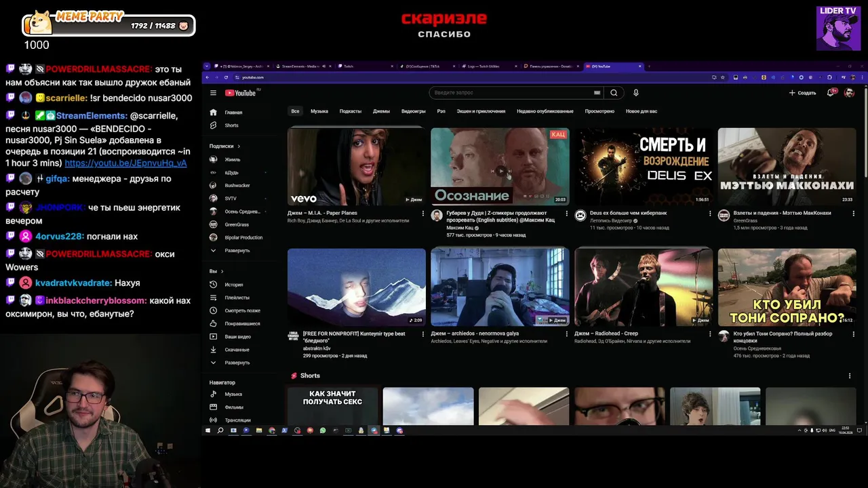Open the notifications bell

click(x=831, y=93)
